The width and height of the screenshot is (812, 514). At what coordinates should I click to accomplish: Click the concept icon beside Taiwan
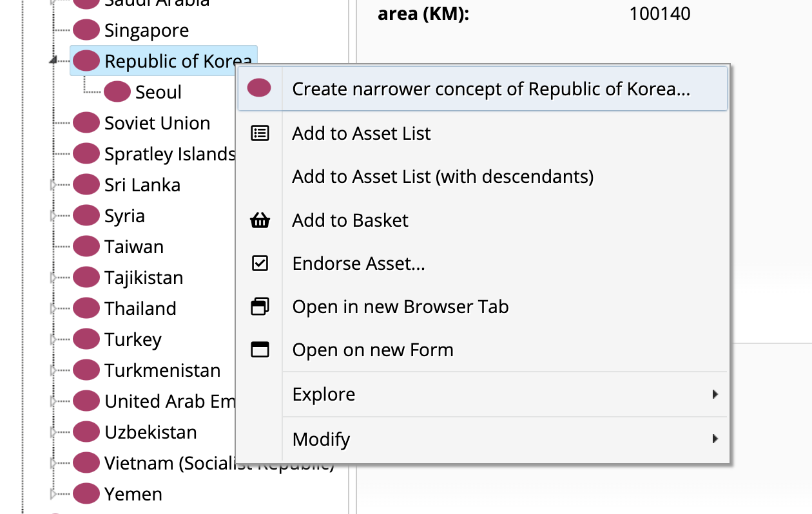pyautogui.click(x=85, y=246)
